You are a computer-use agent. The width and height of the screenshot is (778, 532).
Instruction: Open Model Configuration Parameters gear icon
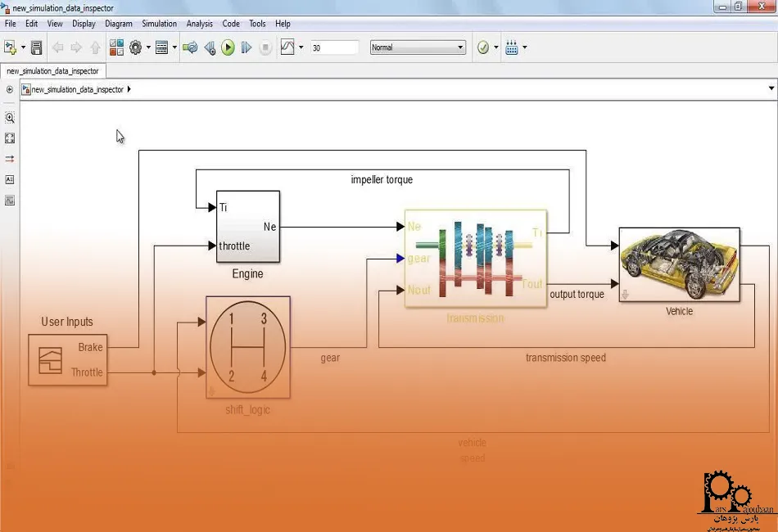[135, 47]
